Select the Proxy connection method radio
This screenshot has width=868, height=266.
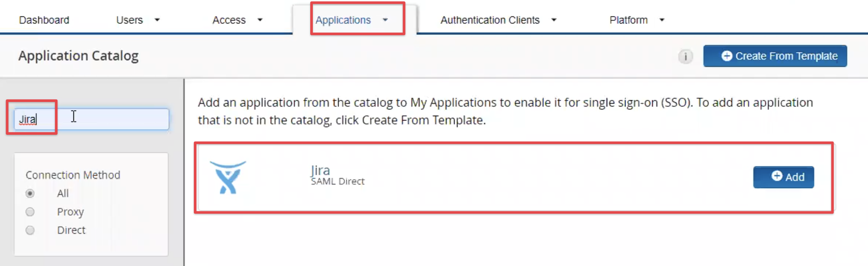30,212
